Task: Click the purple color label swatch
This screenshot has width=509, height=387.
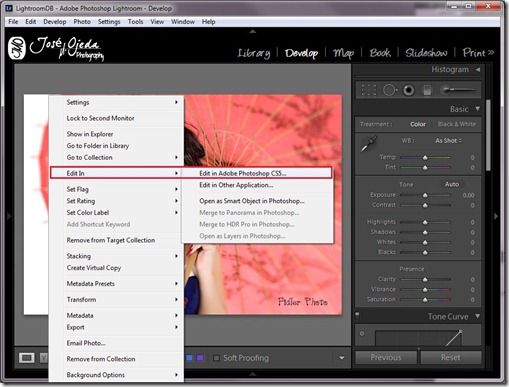Action: [x=200, y=358]
